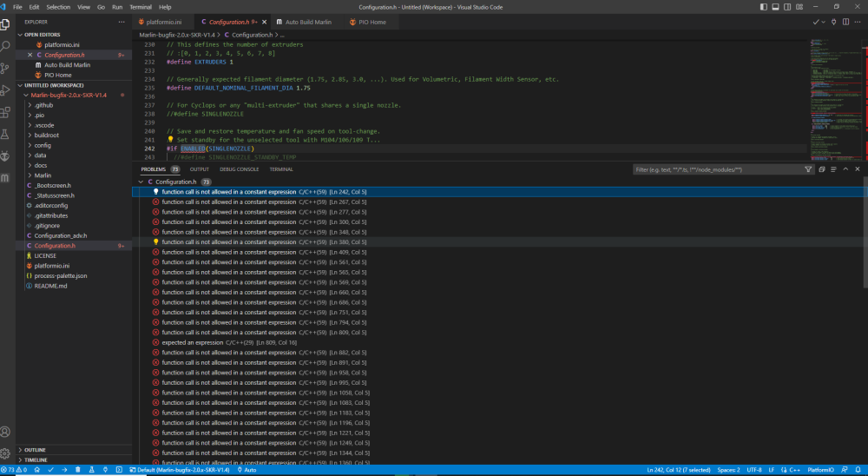Image resolution: width=868 pixels, height=476 pixels.
Task: Expand the OUTLINE section
Action: point(35,450)
